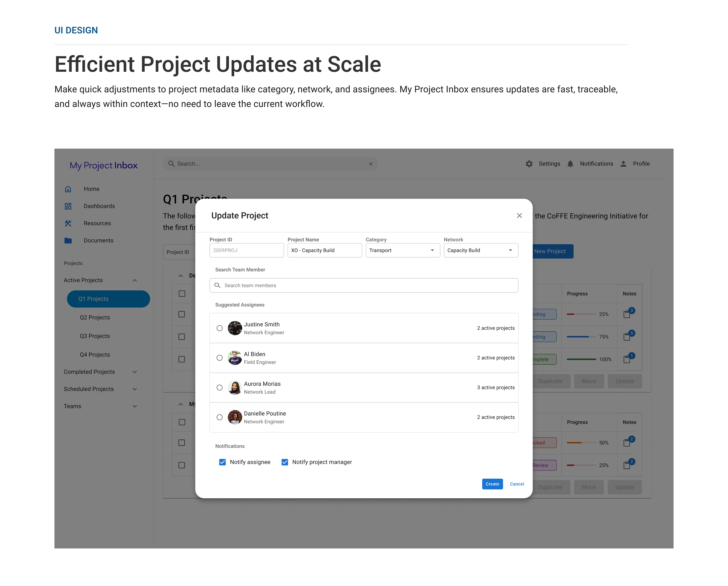Expand Completed Projects in sidebar
Viewport: 728px width, 586px height.
pos(100,372)
